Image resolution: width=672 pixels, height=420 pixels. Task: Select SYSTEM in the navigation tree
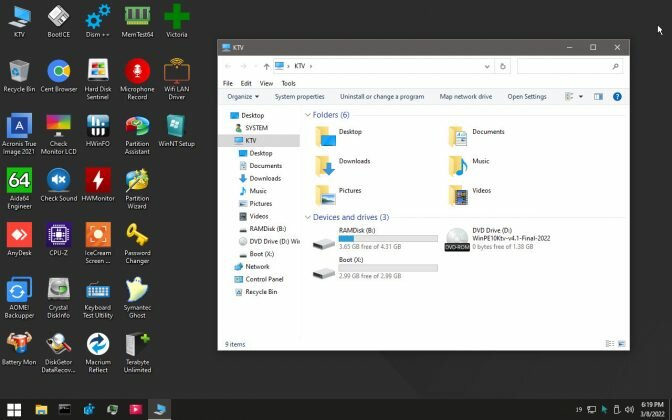(256, 128)
